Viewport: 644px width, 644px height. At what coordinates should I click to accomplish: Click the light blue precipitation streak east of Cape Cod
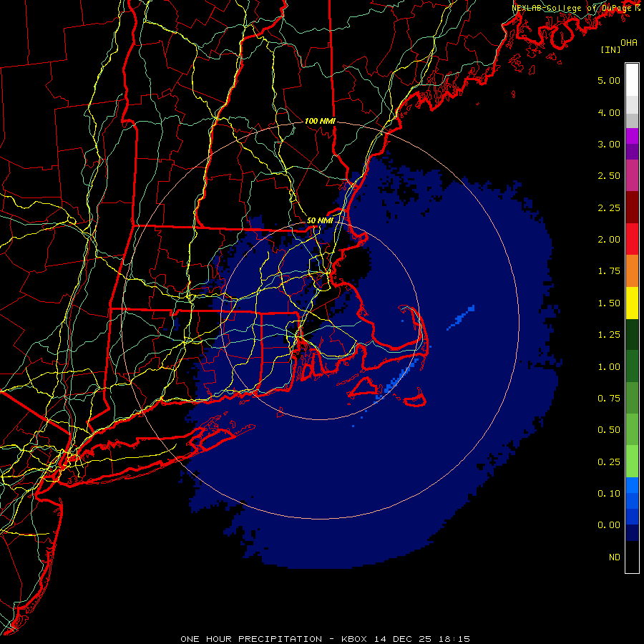[461, 318]
